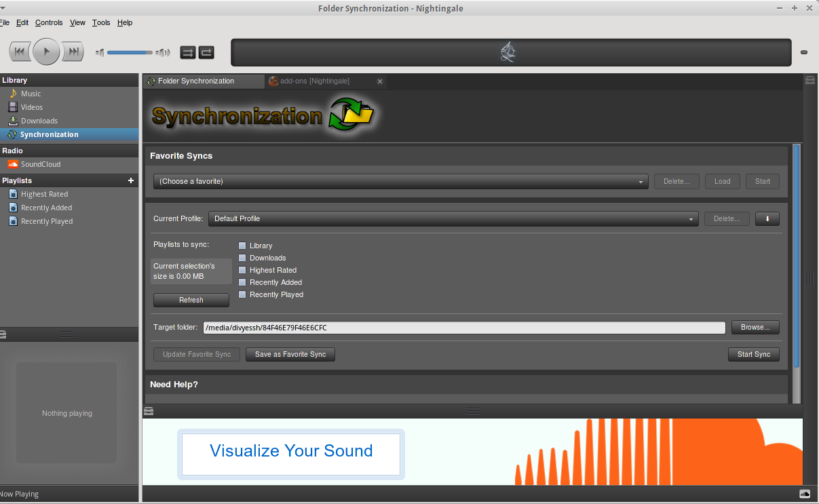This screenshot has width=819, height=504.
Task: Click the artwork pane toggle icon
Action: click(3, 334)
